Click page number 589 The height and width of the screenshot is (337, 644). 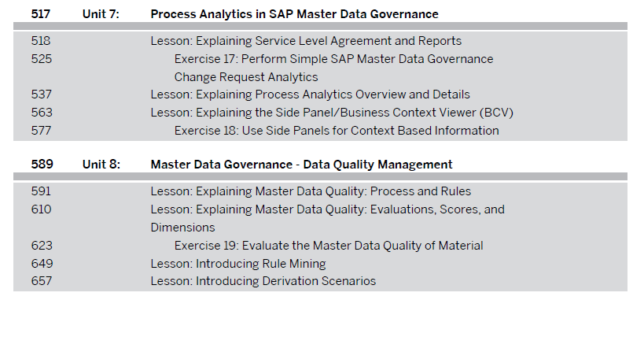click(42, 165)
